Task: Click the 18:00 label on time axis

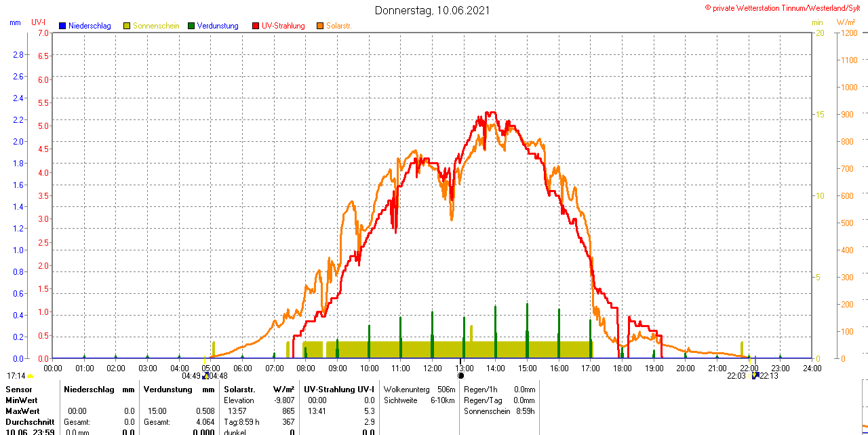Action: click(622, 368)
